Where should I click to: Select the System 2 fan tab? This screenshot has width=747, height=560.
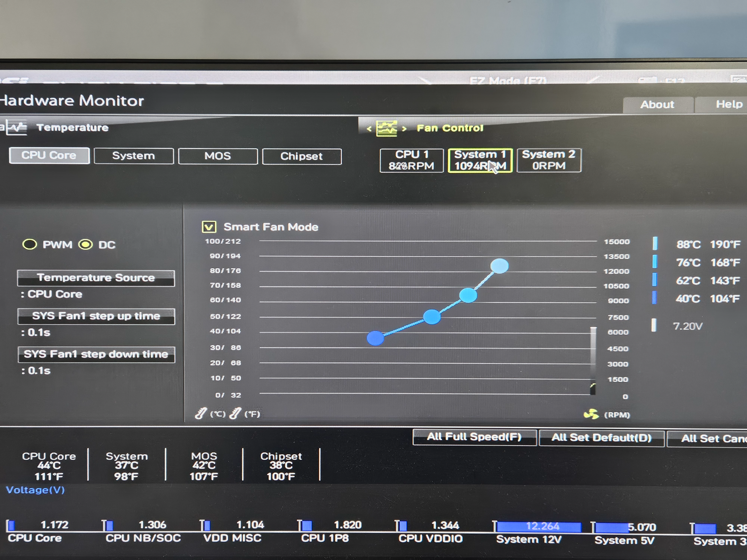click(x=549, y=160)
